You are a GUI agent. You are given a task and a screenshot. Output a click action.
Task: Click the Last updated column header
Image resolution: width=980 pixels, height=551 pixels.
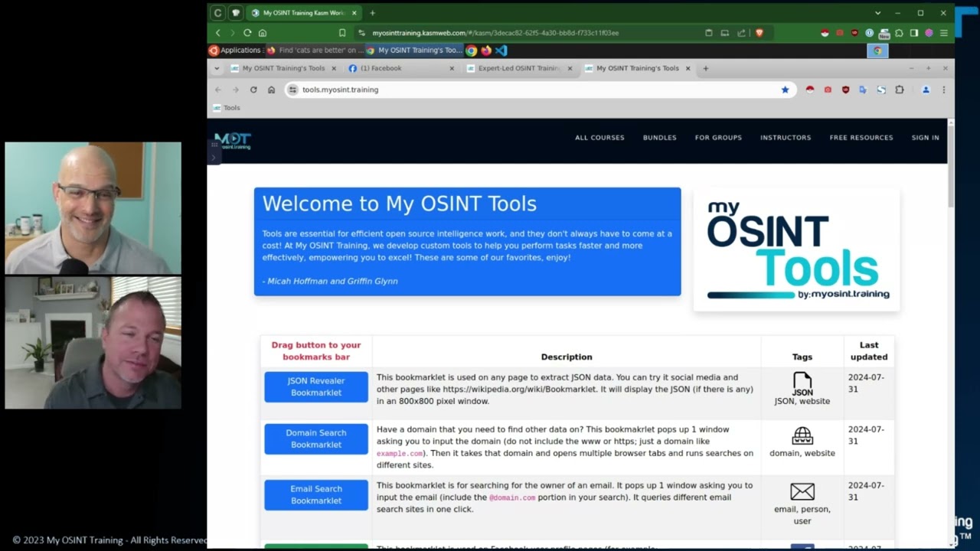tap(869, 351)
